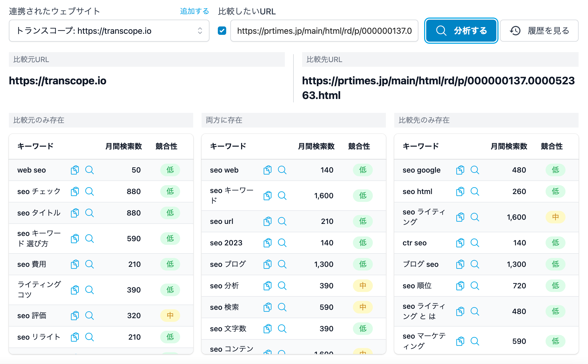The width and height of the screenshot is (588, 364).
Task: Search the 'seo google' keyword
Action: click(475, 170)
